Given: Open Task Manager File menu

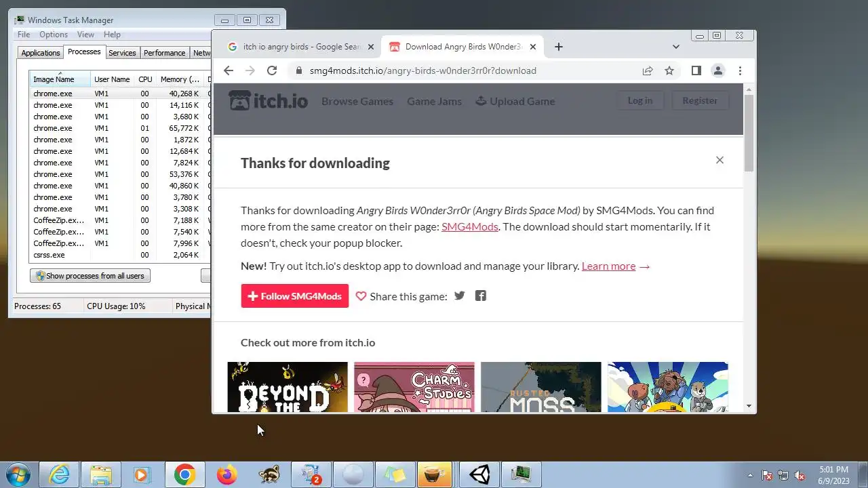Looking at the screenshot, I should 24,35.
